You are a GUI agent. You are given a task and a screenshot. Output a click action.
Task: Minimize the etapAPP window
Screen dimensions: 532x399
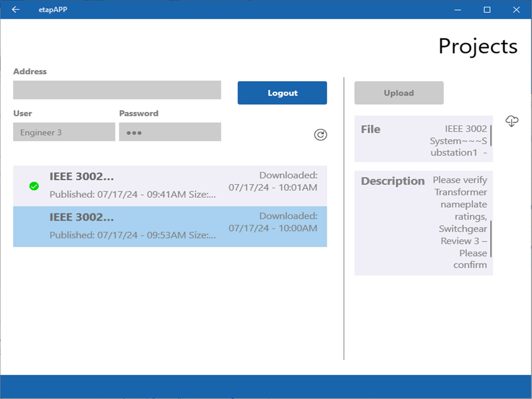click(x=458, y=10)
